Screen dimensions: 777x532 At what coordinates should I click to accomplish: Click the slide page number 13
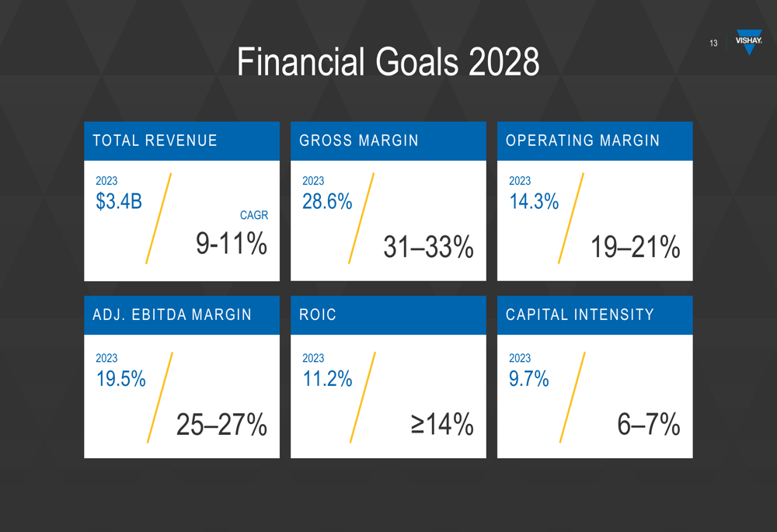pyautogui.click(x=713, y=43)
